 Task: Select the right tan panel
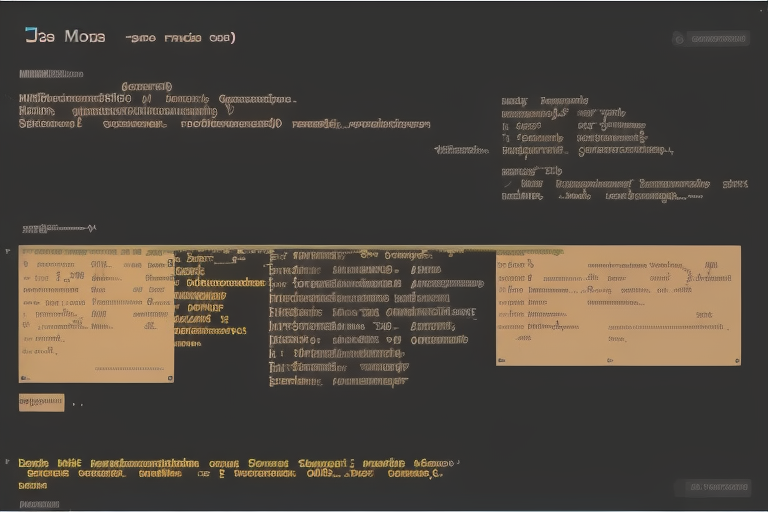pyautogui.click(x=618, y=305)
